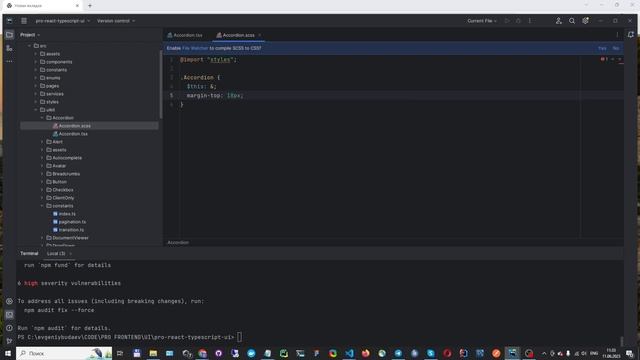Open More Actions next to debug
Screen dimensions: 640x360
click(x=530, y=21)
